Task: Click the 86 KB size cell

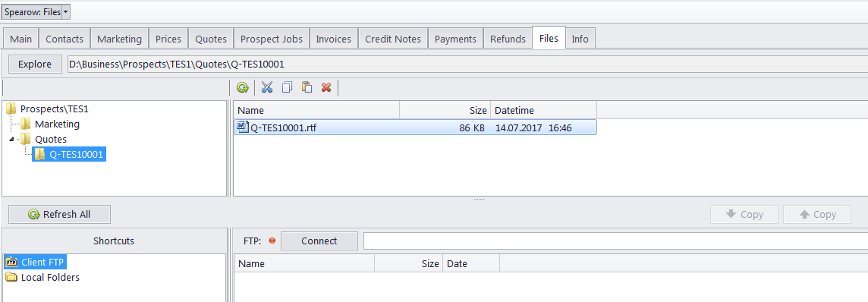Action: 472,127
